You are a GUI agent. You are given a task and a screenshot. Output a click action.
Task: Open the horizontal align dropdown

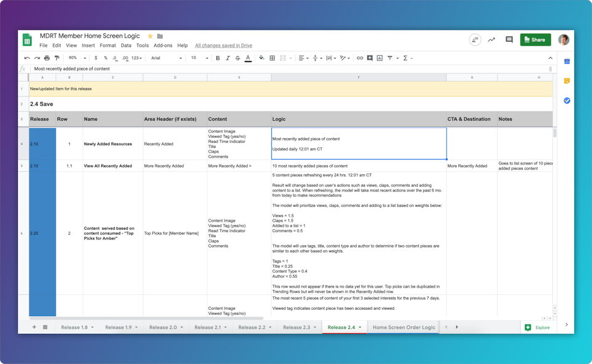point(303,58)
